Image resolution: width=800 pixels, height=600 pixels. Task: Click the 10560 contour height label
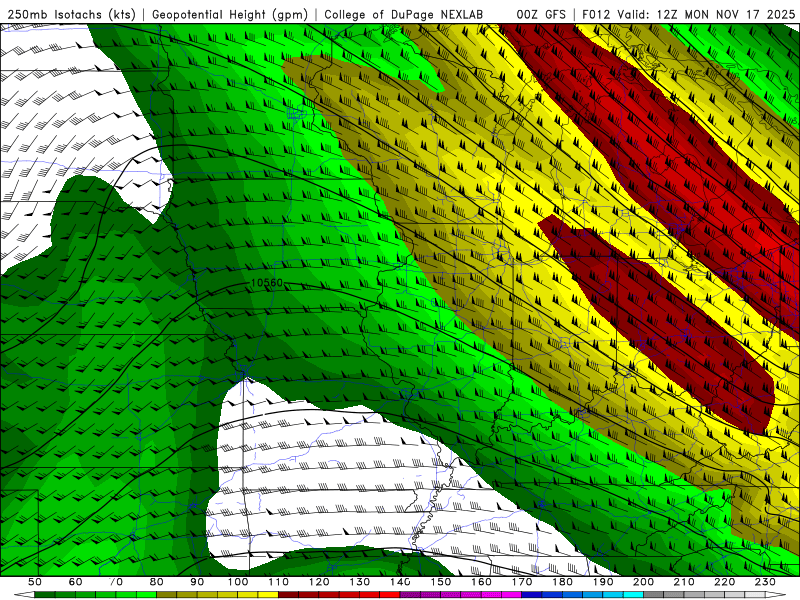click(266, 283)
